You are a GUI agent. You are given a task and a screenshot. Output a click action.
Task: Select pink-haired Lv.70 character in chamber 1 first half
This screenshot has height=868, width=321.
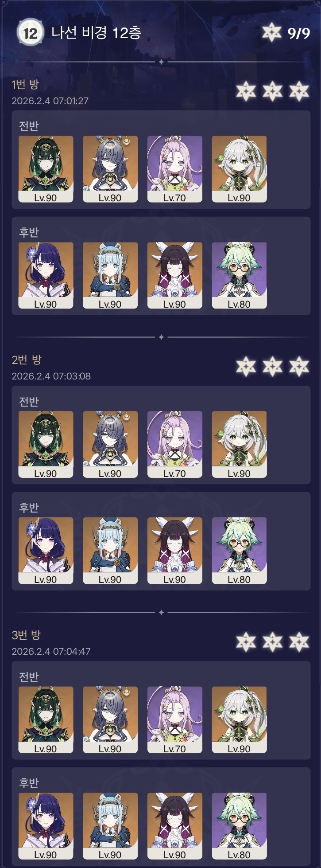[174, 169]
